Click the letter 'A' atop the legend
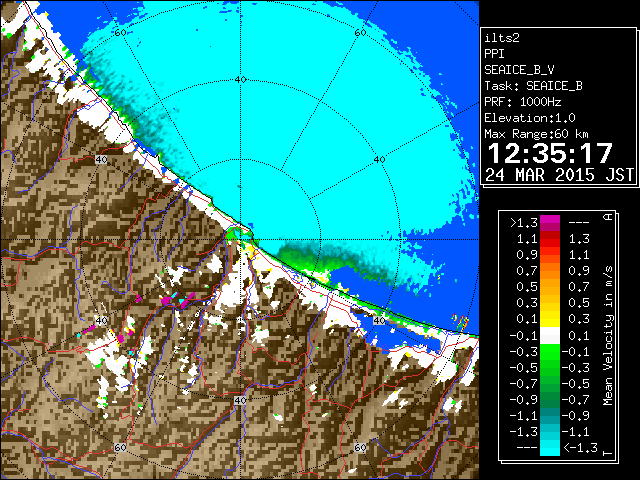This screenshot has width=640, height=480. coord(608,217)
